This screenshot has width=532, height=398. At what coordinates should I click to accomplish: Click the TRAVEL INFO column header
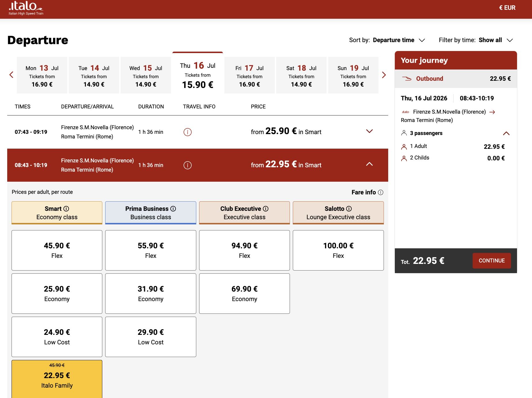(199, 107)
